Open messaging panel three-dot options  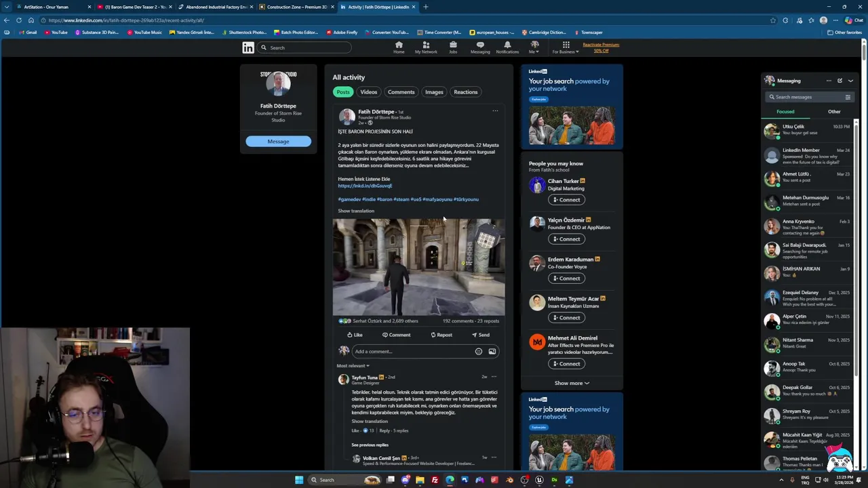[829, 81]
